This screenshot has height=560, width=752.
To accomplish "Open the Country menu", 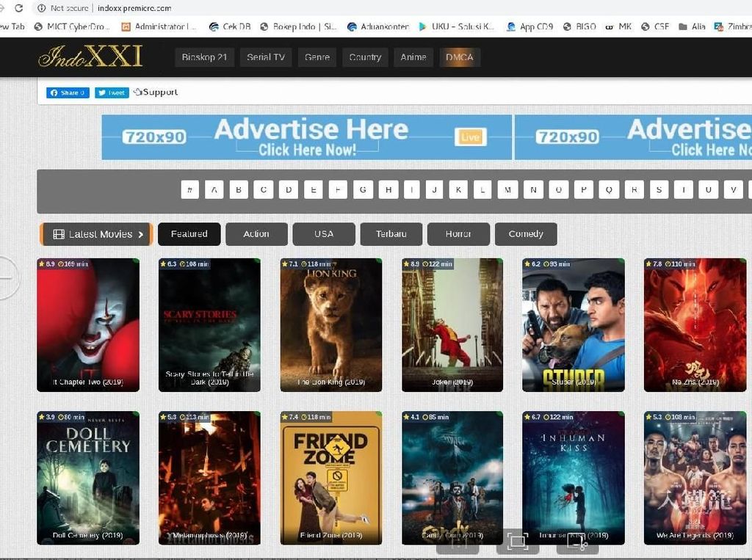I will (x=365, y=57).
